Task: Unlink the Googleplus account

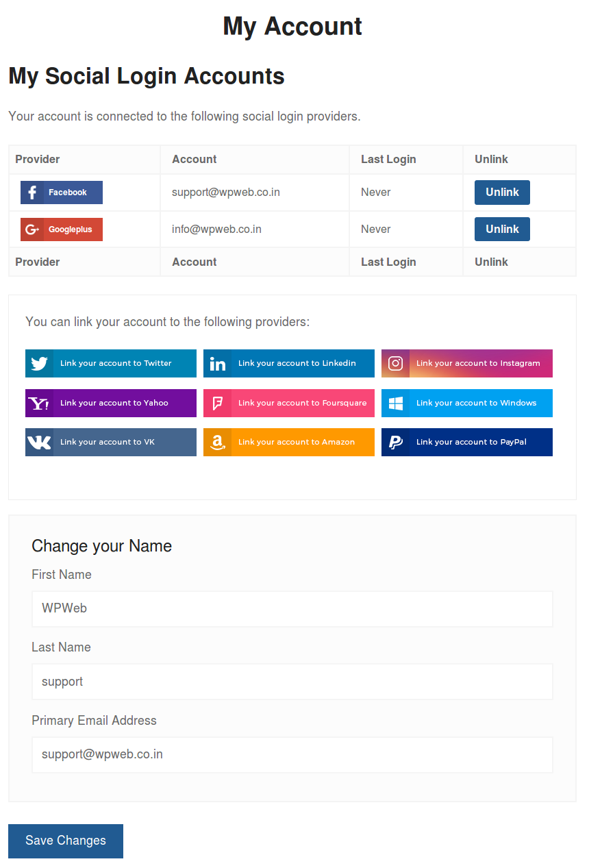Action: [502, 230]
